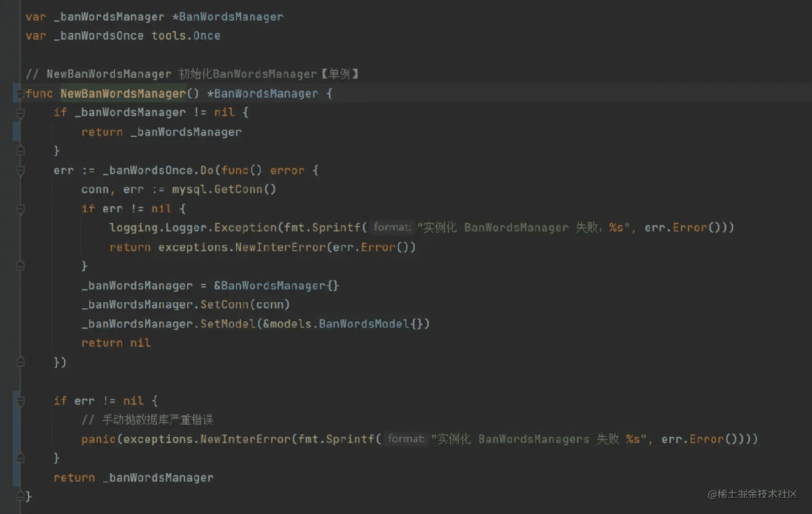Collapse the func NewBanWordsManager fold marker
812x514 pixels.
(x=20, y=94)
